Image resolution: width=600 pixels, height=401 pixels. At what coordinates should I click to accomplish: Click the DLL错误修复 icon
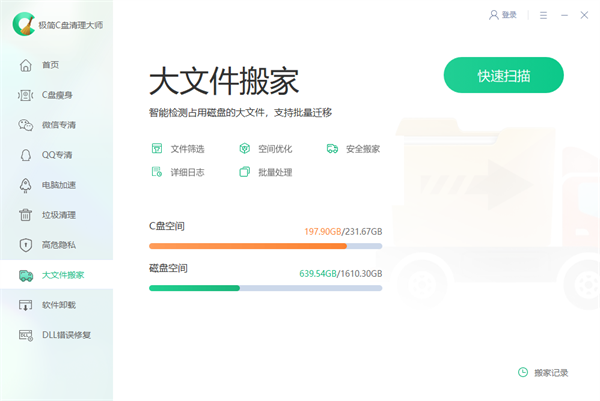25,335
